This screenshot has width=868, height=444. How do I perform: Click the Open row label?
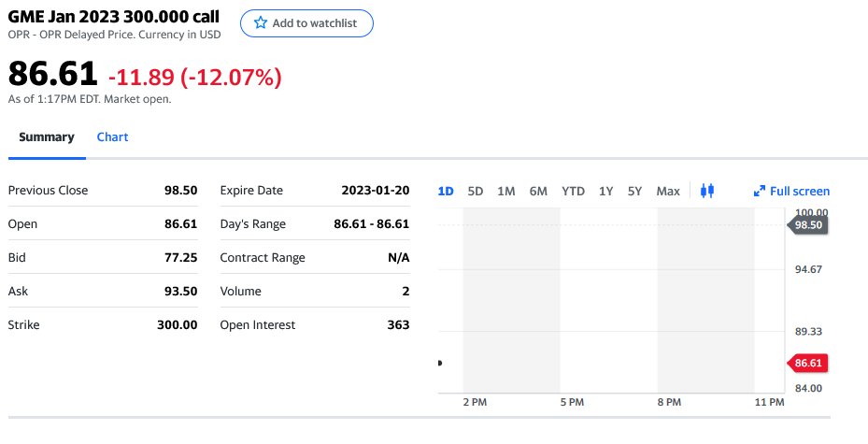22,224
